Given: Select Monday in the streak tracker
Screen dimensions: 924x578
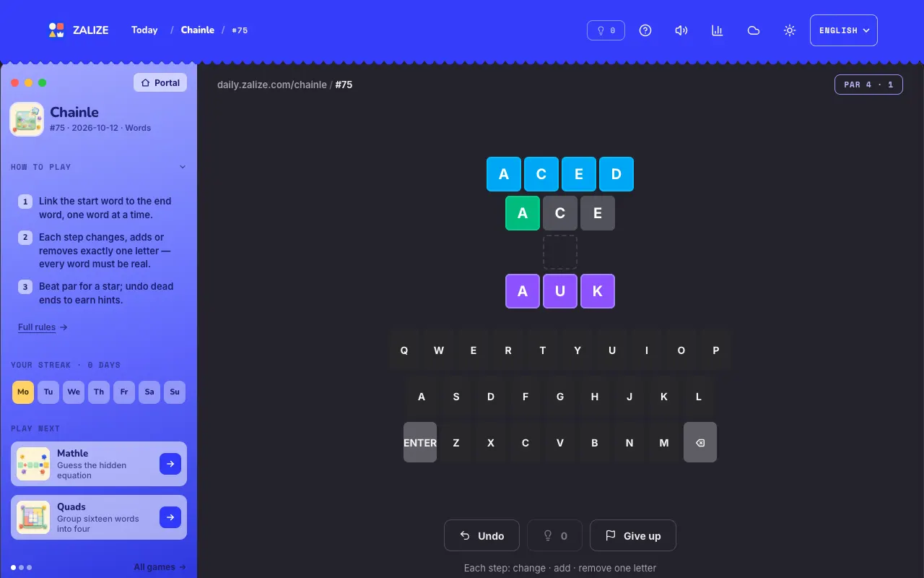Looking at the screenshot, I should [x=23, y=392].
